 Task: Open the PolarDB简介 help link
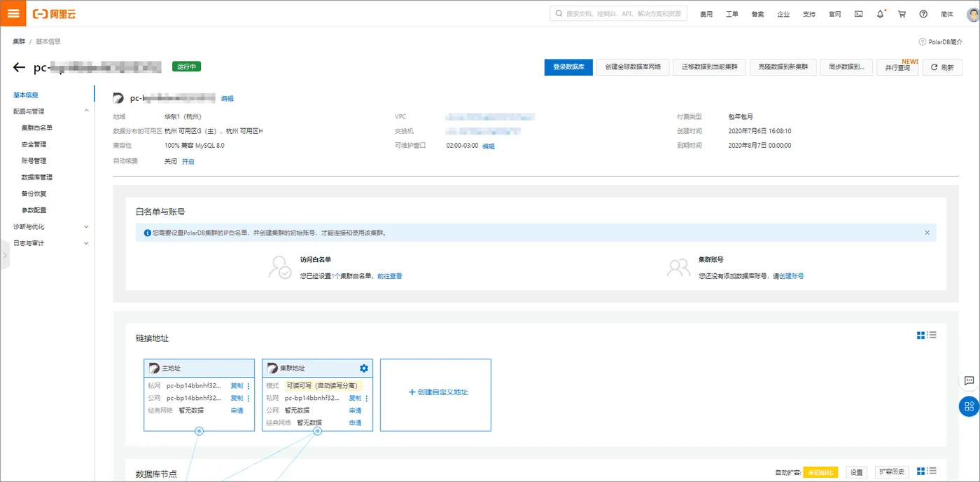coord(940,42)
